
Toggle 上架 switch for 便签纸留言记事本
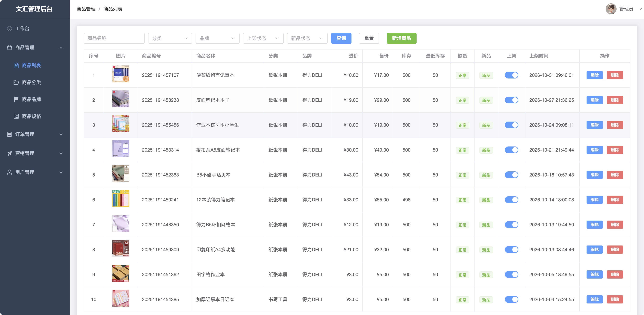[511, 75]
